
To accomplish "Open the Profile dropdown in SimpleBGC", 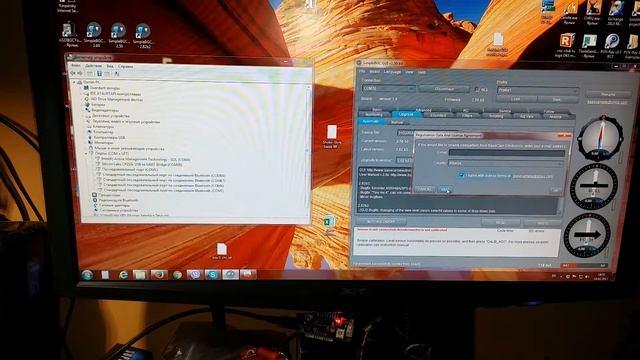I will pos(538,90).
